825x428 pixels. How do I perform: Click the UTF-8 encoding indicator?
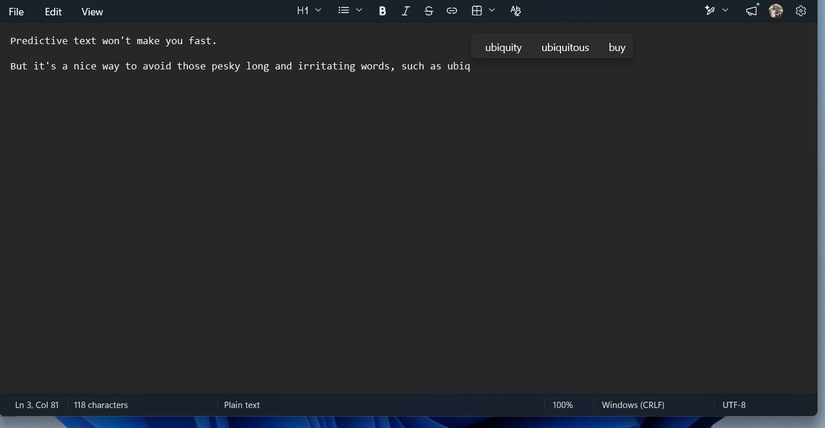734,405
